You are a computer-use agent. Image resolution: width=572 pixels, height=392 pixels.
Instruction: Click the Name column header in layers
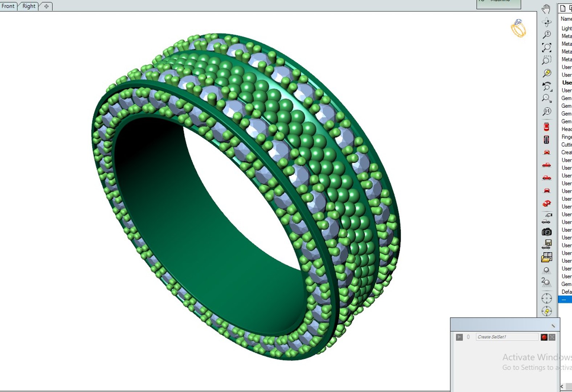point(566,19)
